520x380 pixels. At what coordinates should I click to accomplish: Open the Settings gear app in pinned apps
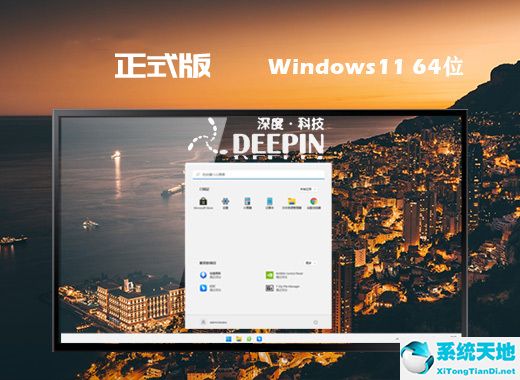(226, 203)
